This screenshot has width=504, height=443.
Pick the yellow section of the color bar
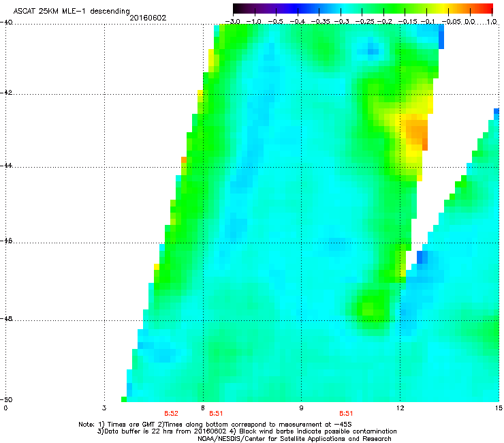[443, 8]
